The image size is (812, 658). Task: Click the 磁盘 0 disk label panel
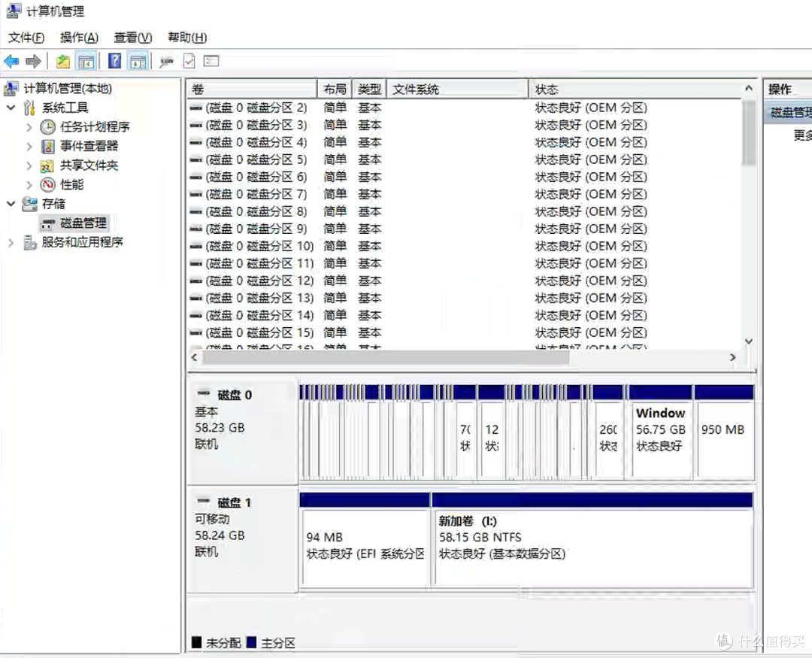coord(242,432)
